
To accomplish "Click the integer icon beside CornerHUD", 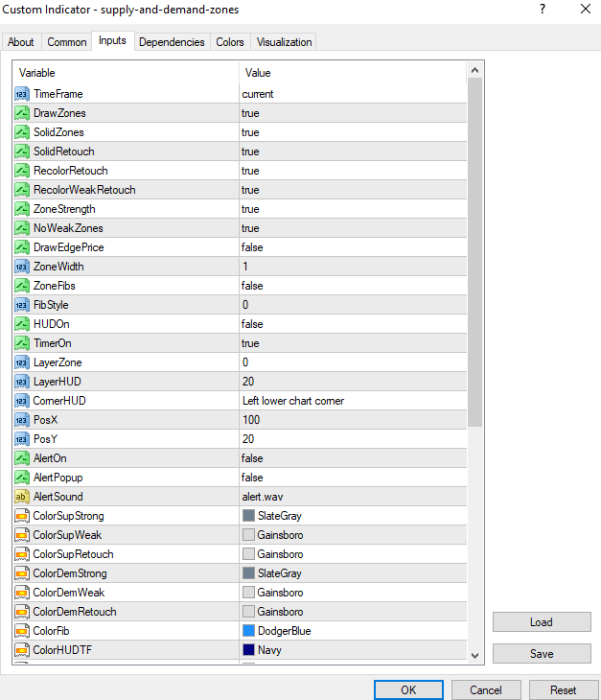I will coord(22,402).
